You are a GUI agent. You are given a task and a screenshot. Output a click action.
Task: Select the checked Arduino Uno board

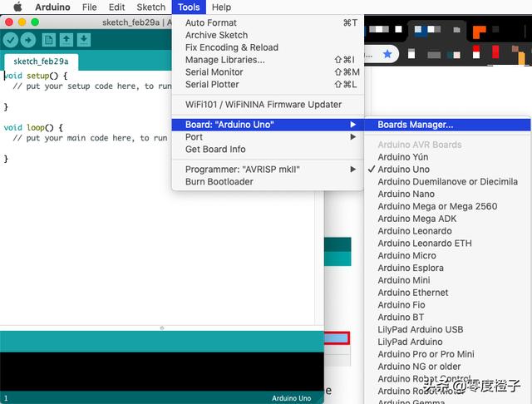447,170
